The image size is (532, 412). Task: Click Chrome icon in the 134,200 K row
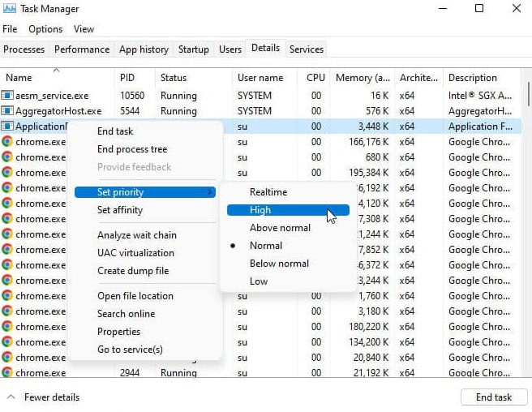coord(7,341)
